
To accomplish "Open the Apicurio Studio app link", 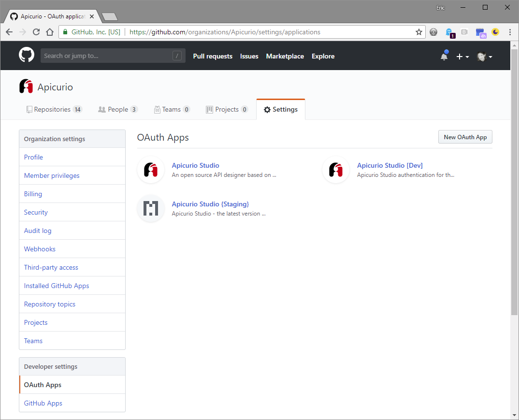I will click(x=195, y=165).
